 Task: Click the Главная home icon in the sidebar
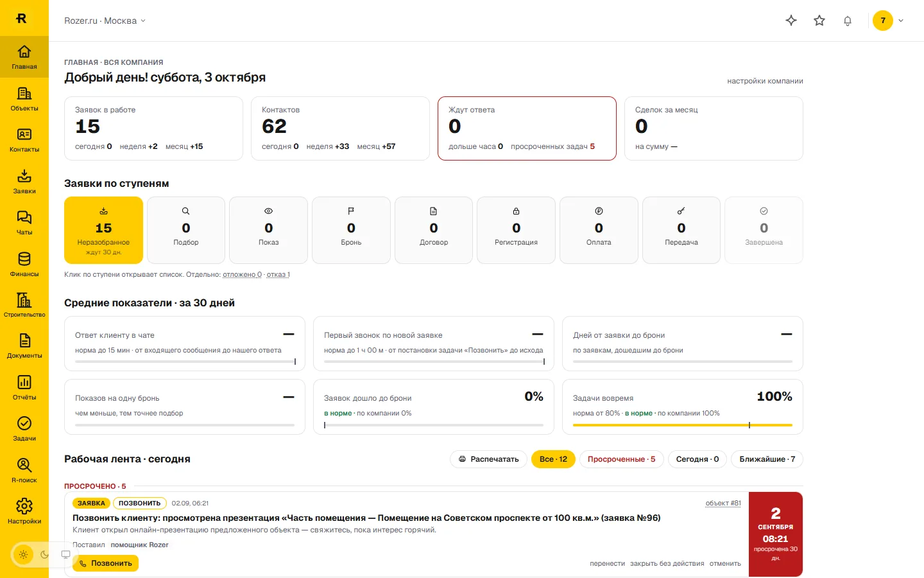click(24, 57)
